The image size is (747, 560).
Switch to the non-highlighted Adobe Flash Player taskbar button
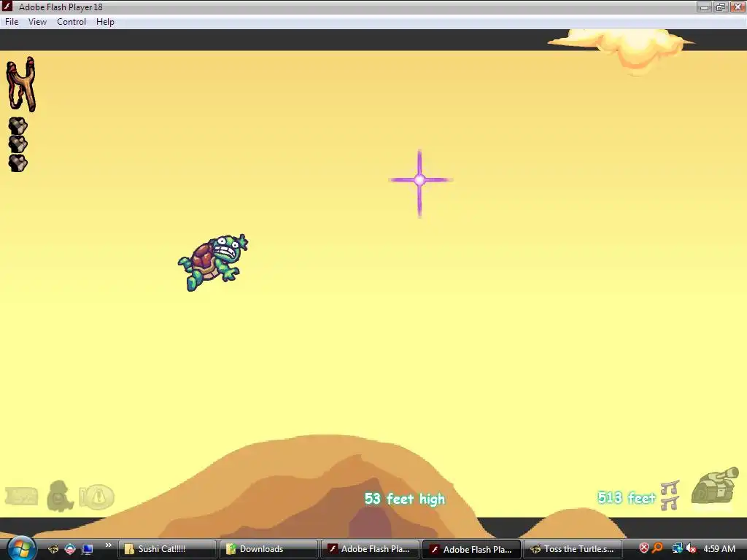click(370, 549)
